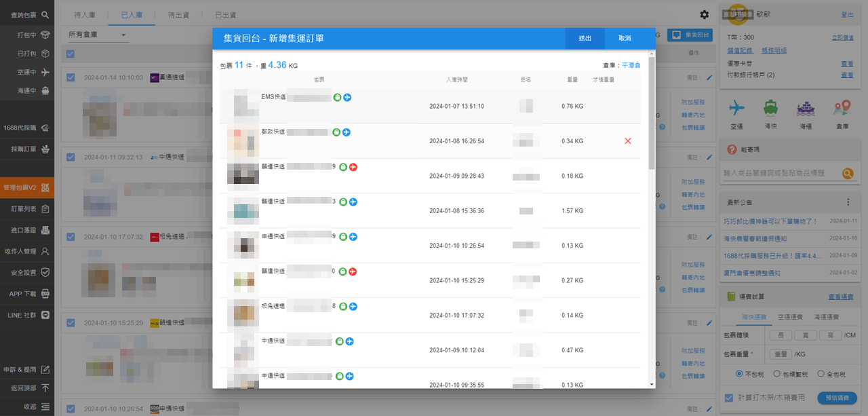Image resolution: width=868 pixels, height=416 pixels.
Task: Open the 最新公告 three-dot menu
Action: tap(847, 202)
